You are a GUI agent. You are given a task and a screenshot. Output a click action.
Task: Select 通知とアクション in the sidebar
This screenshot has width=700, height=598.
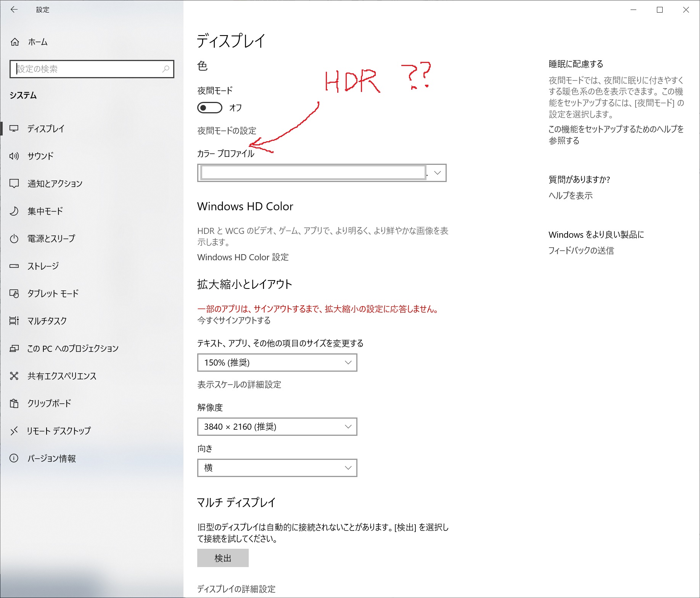(92, 184)
